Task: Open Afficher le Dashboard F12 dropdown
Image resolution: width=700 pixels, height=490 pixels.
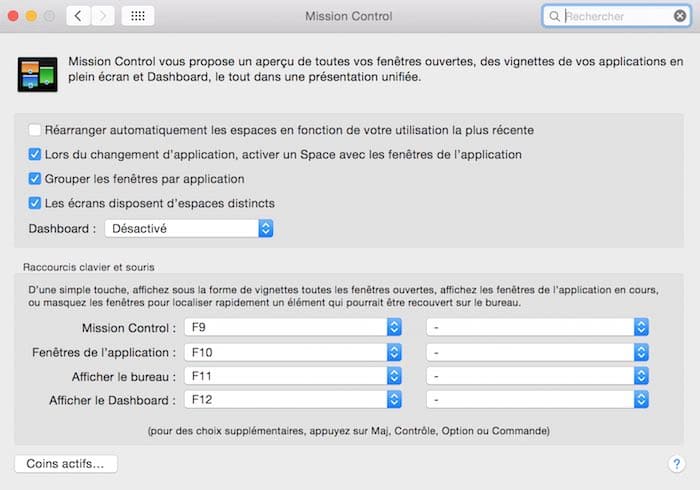Action: click(293, 399)
